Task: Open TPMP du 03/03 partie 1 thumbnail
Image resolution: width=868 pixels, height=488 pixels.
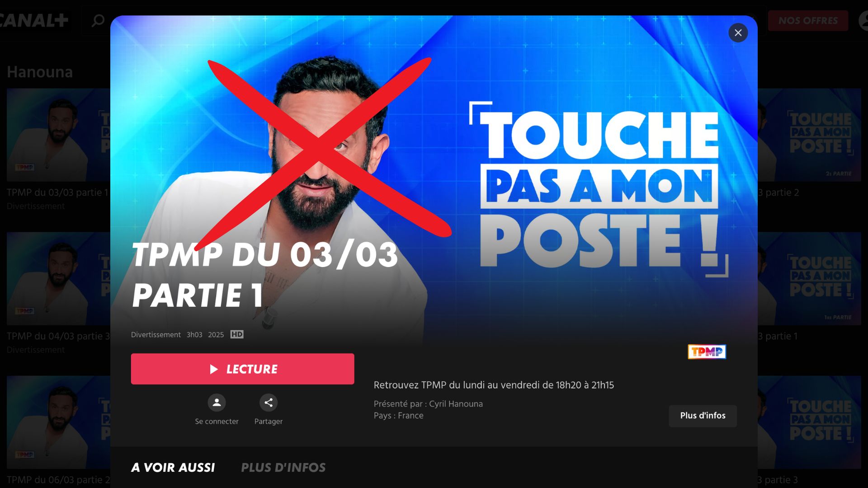Action: tap(58, 135)
